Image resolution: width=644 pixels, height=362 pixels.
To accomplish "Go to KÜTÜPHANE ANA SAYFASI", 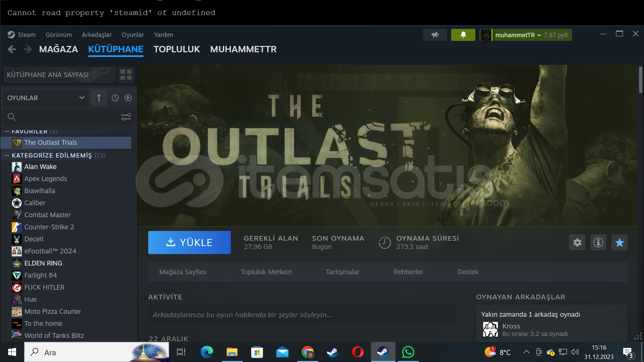I will coord(59,74).
